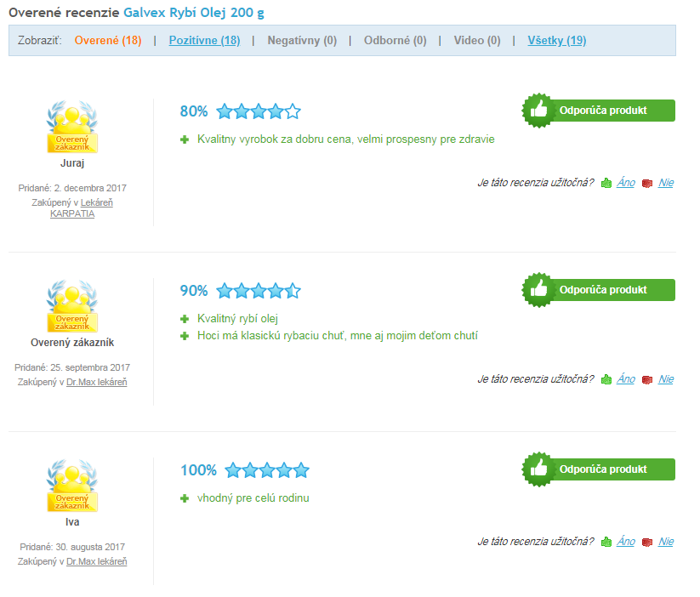This screenshot has width=700, height=597.
Task: Select the Video (0) filter tab
Action: (477, 41)
